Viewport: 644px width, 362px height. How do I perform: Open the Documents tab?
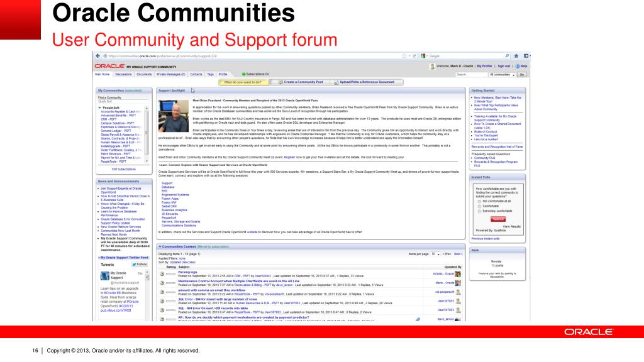click(x=144, y=74)
